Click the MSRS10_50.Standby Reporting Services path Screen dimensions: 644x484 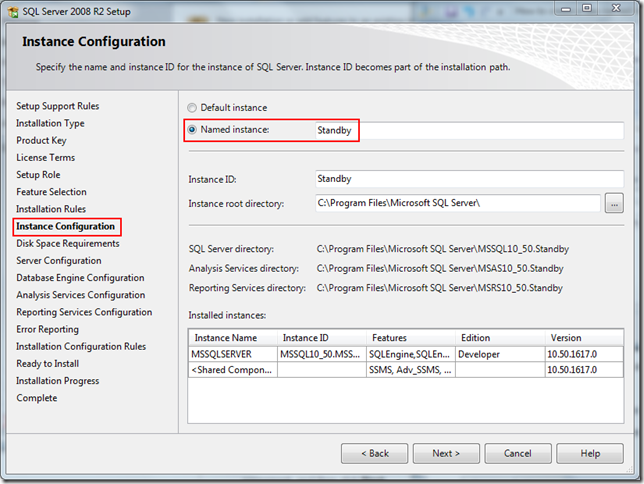pyautogui.click(x=439, y=288)
